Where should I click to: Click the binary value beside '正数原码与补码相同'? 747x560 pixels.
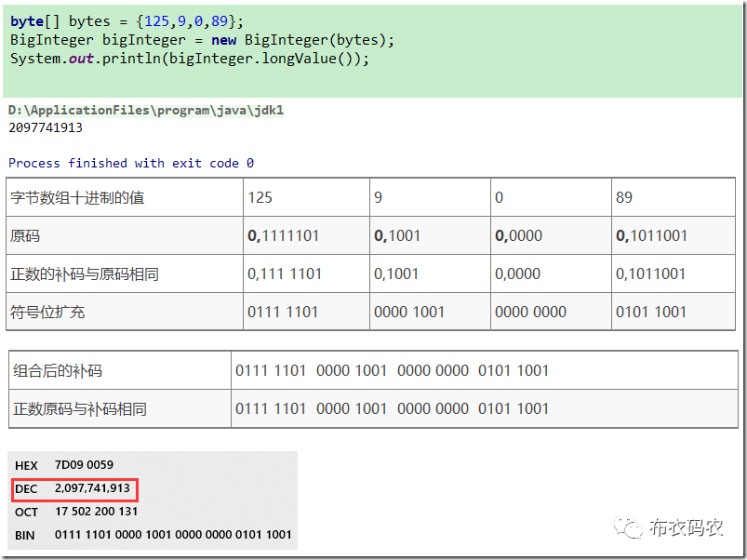(x=392, y=408)
